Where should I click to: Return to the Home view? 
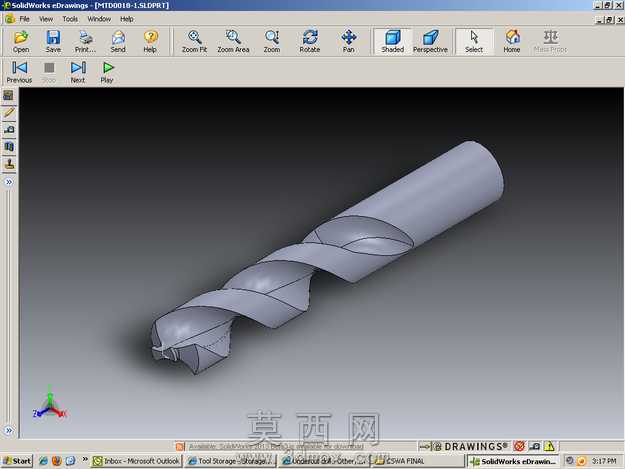pos(512,41)
